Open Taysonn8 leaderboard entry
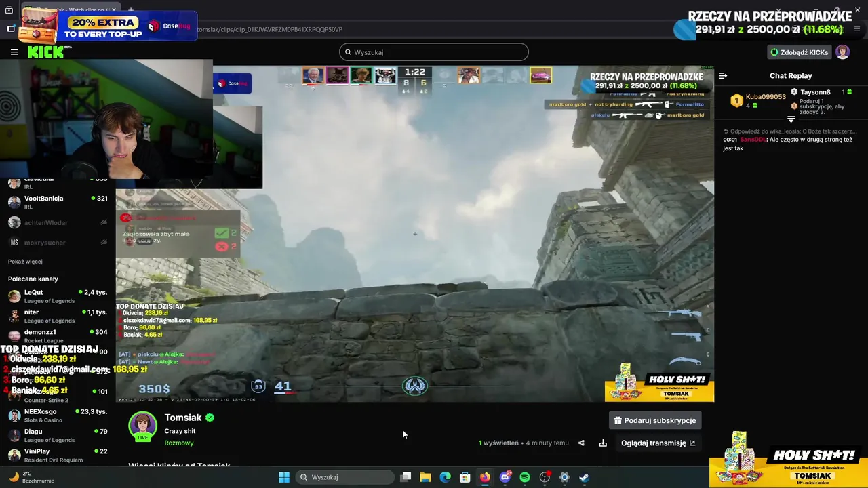This screenshot has width=868, height=488. tap(815, 92)
